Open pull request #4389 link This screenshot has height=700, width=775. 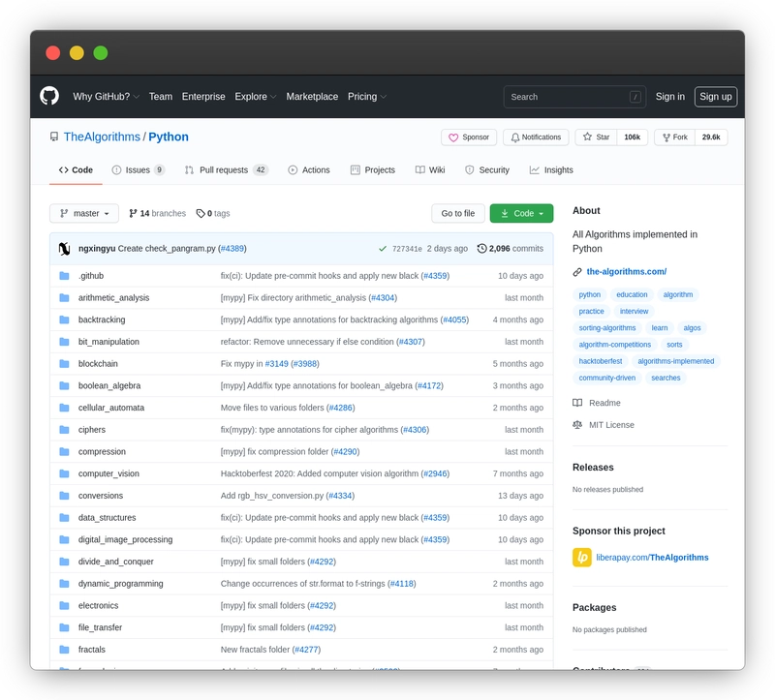pos(232,249)
